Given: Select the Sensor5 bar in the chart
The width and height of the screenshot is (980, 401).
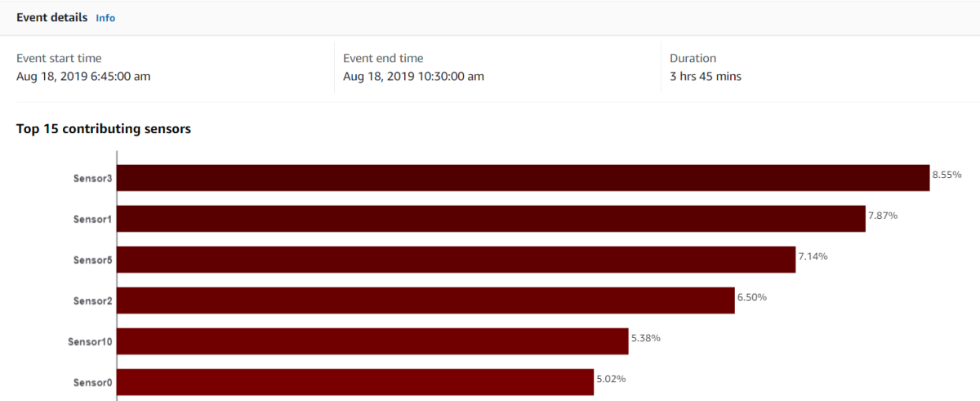Looking at the screenshot, I should pos(457,260).
